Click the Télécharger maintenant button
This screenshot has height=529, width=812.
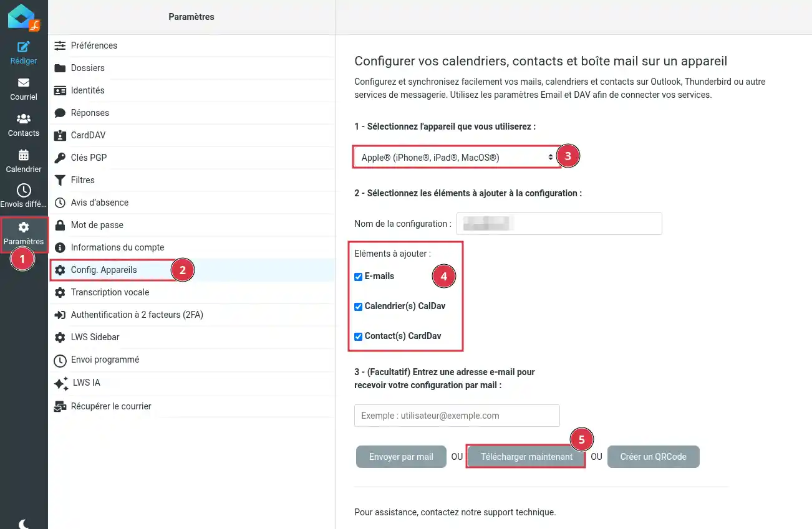[x=525, y=456]
